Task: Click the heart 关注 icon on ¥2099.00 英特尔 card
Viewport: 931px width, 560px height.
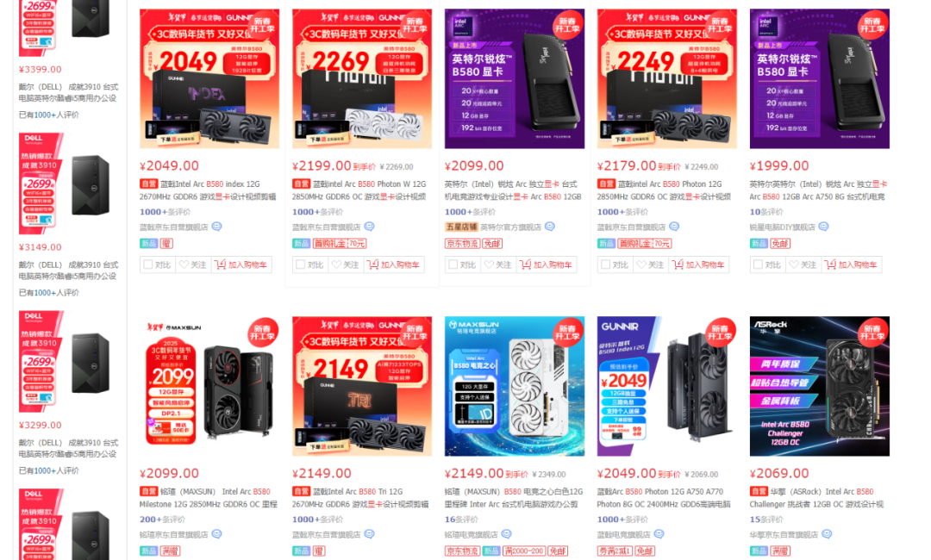Action: [x=490, y=264]
